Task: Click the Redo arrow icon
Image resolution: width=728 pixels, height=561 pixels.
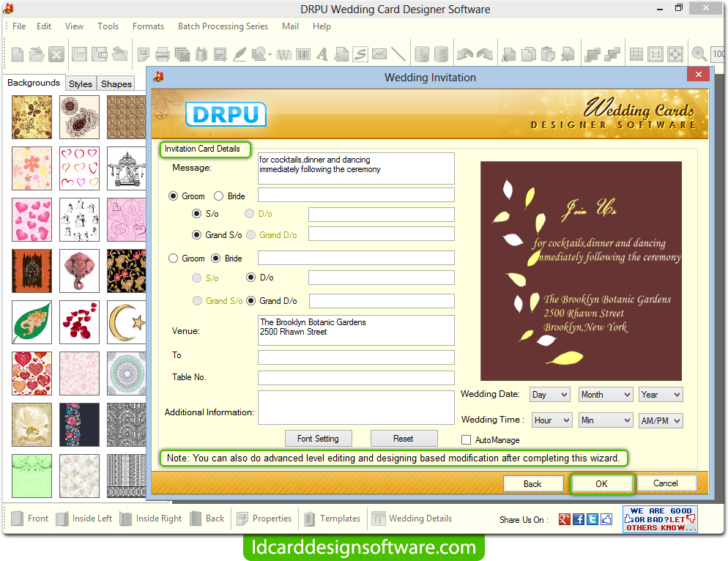Action: pos(485,54)
